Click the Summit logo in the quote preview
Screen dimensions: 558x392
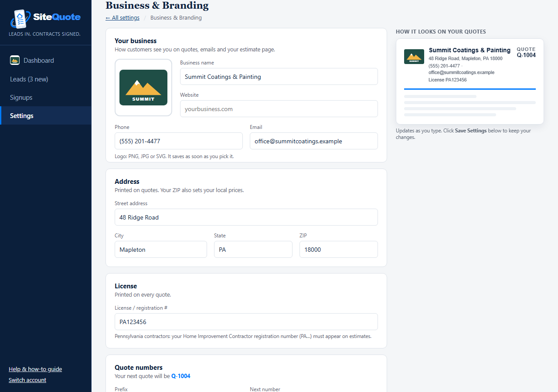pos(414,57)
